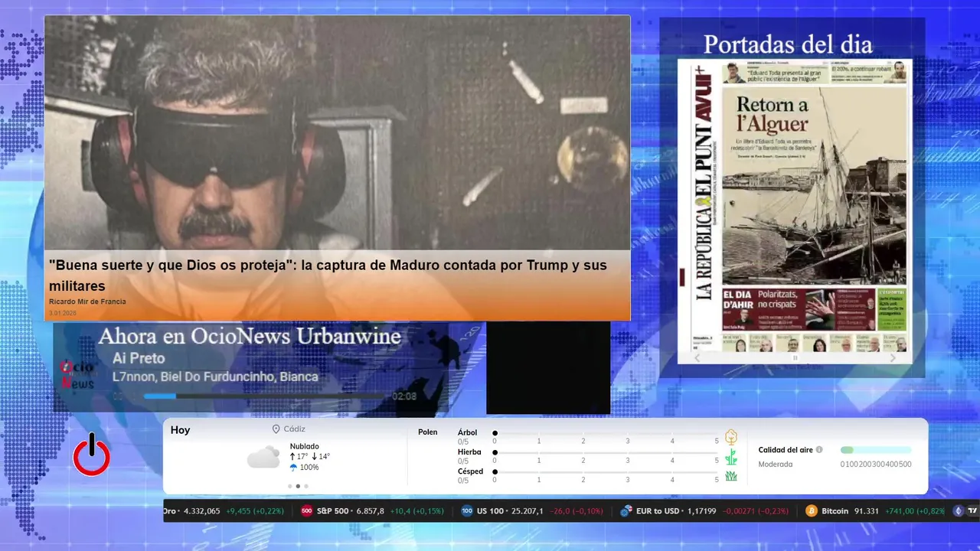Click the song title Ai Preto
980x551 pixels.
click(139, 358)
